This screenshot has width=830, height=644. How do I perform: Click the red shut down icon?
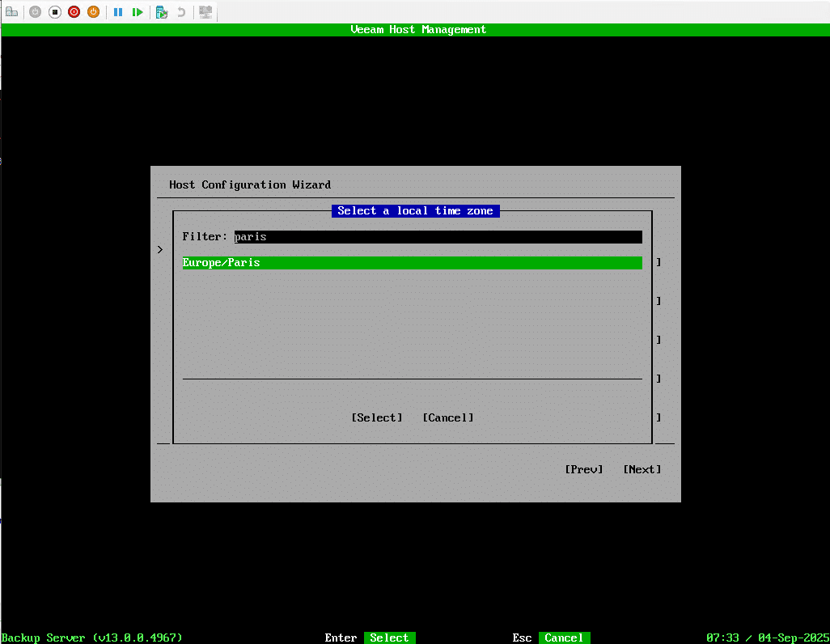tap(74, 12)
